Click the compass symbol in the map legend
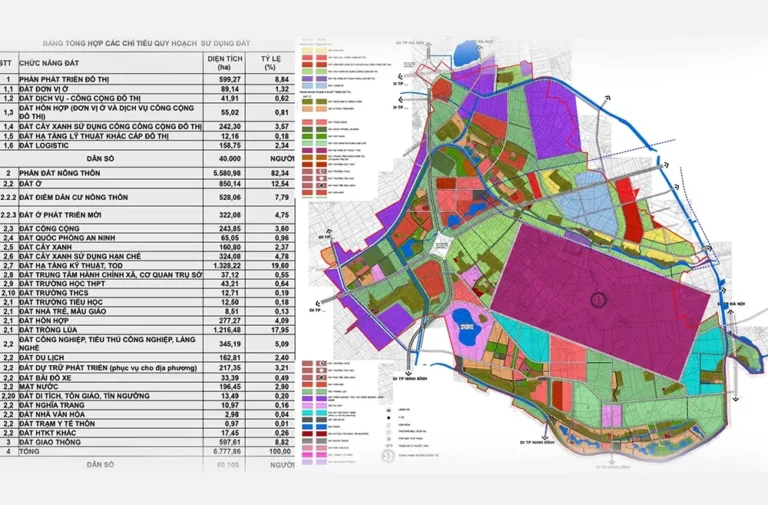The height and width of the screenshot is (505, 768). click(x=388, y=456)
